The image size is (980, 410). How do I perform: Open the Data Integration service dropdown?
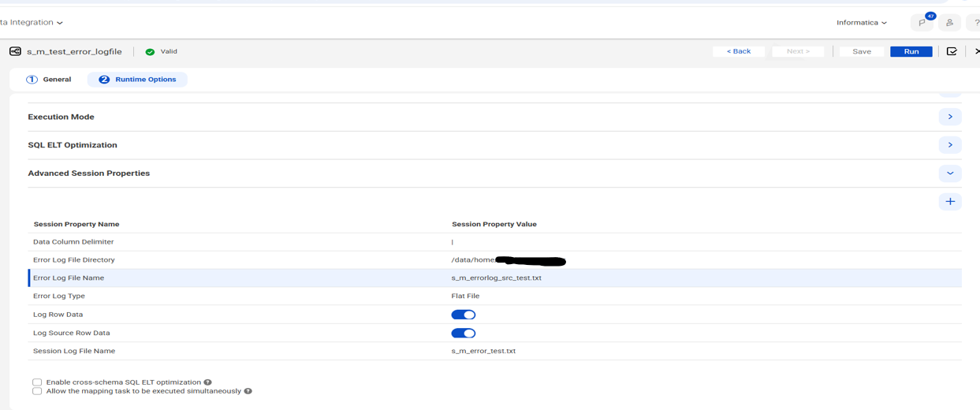32,23
